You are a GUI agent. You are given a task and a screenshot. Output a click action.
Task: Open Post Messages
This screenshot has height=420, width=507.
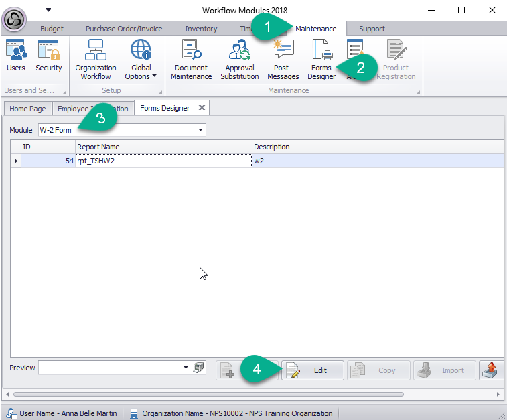point(283,60)
